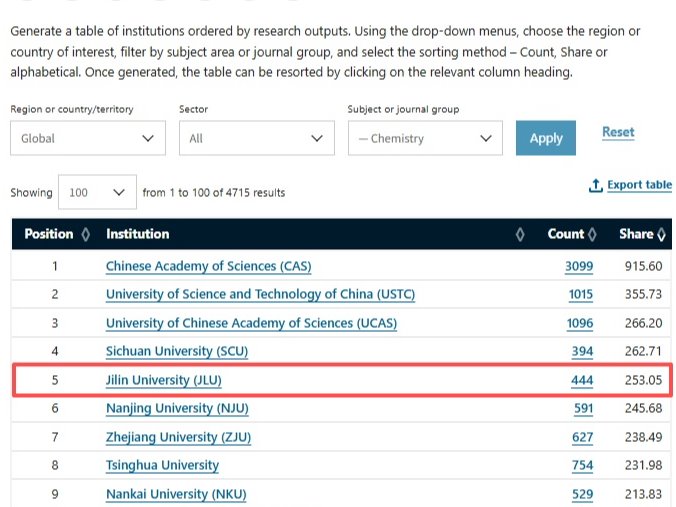Click the 'from 1 to 100 of 4715 results' text
Image resolution: width=676 pixels, height=507 pixels.
tap(214, 192)
